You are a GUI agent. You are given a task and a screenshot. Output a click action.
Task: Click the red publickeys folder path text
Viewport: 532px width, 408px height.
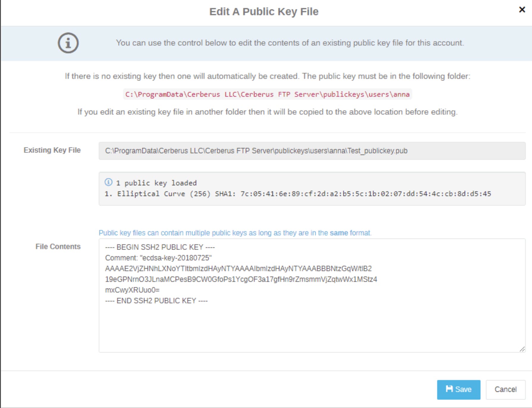click(x=267, y=94)
